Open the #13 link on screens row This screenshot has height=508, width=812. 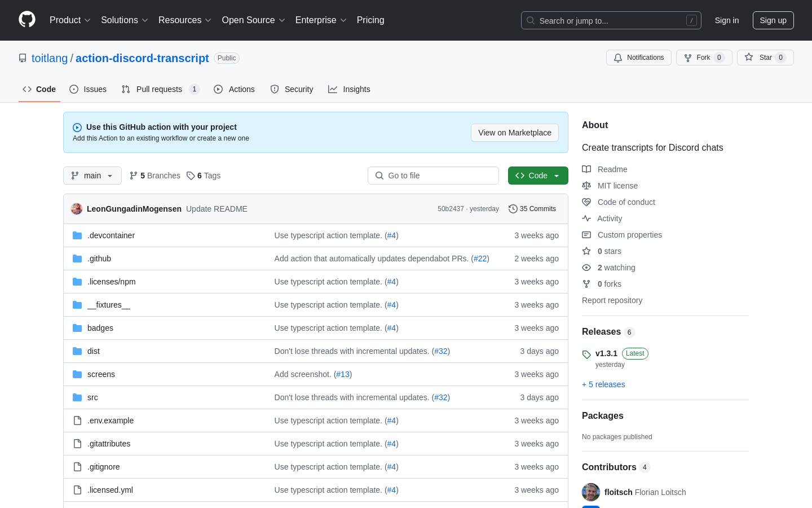coord(343,374)
